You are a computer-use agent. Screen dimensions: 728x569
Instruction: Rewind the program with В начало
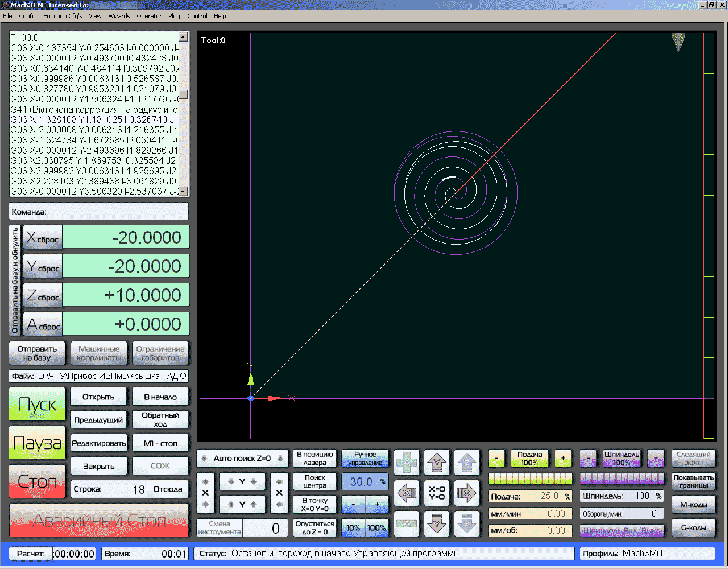(x=160, y=397)
